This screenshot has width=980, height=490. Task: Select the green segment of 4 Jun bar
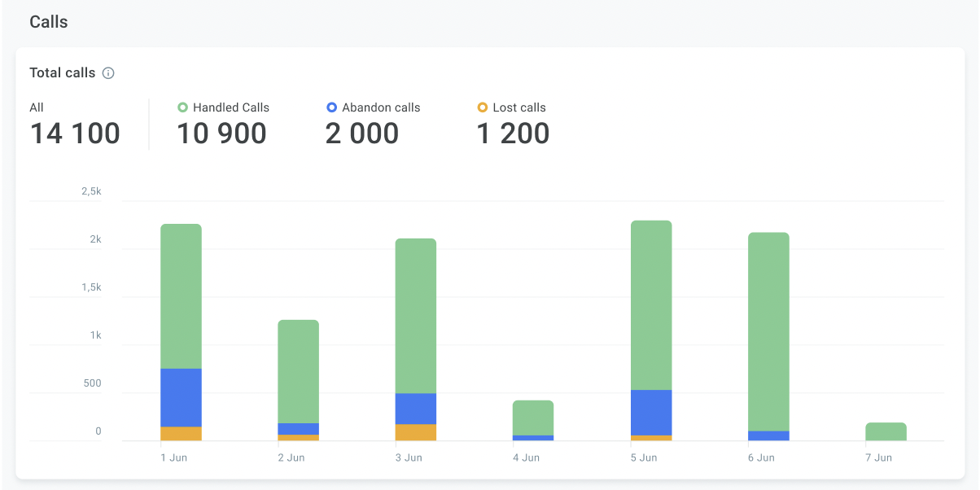click(x=533, y=418)
